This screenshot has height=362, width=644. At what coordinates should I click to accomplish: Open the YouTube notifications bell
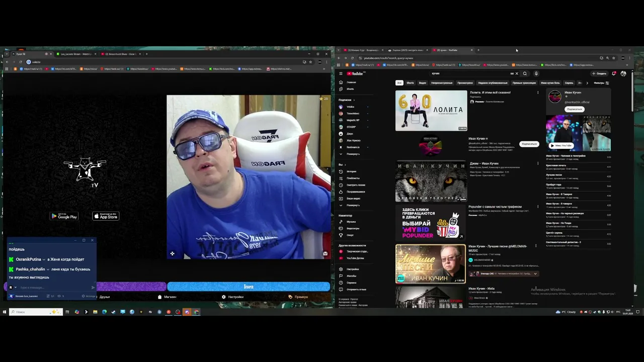click(614, 73)
